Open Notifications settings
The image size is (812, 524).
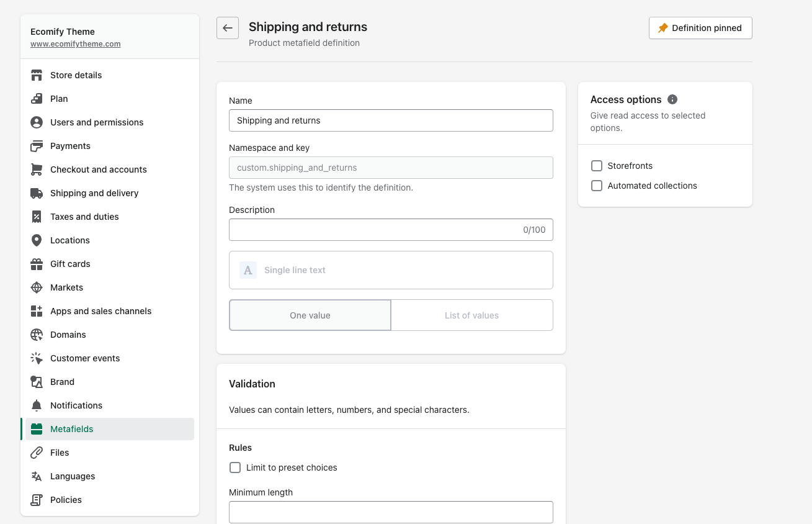click(x=110, y=405)
